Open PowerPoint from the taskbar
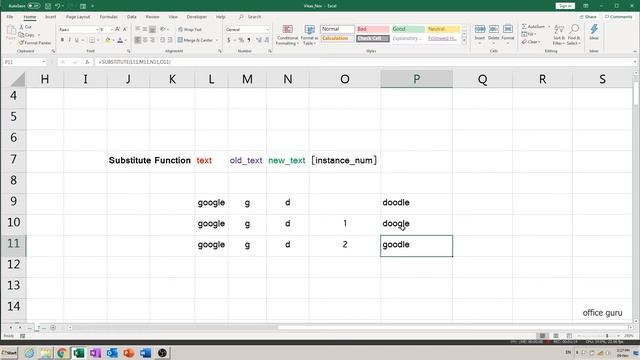Viewport: 640px width, 360px height. [129, 353]
